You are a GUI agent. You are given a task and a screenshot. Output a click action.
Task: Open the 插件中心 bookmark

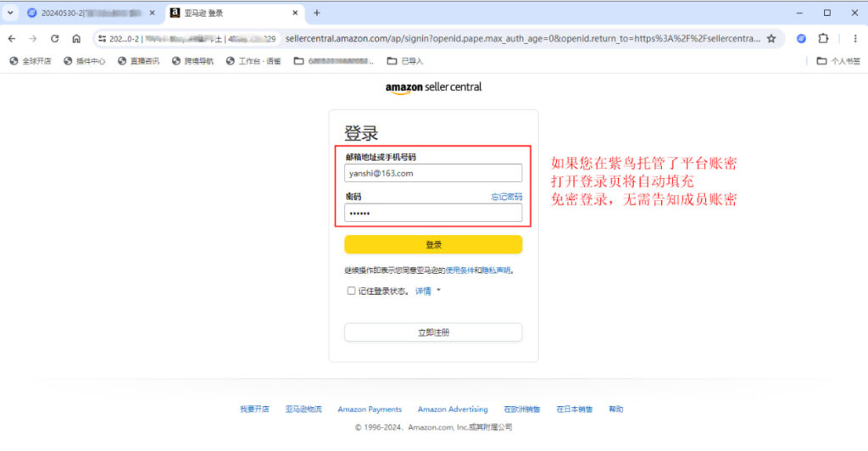[84, 61]
